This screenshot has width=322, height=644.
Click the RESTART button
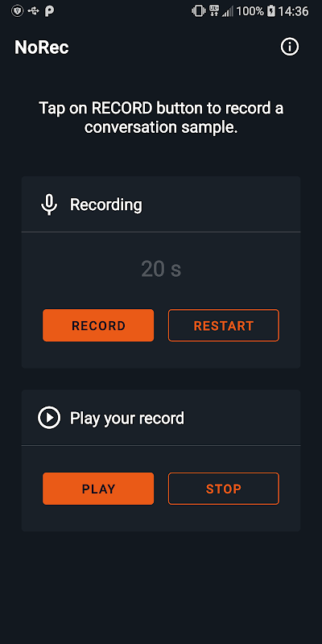pyautogui.click(x=224, y=325)
